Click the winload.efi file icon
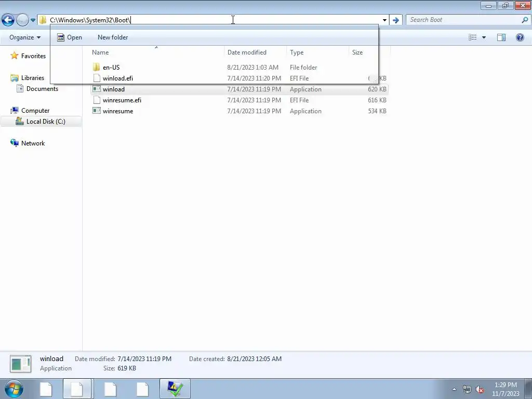The image size is (532, 399). click(x=97, y=78)
